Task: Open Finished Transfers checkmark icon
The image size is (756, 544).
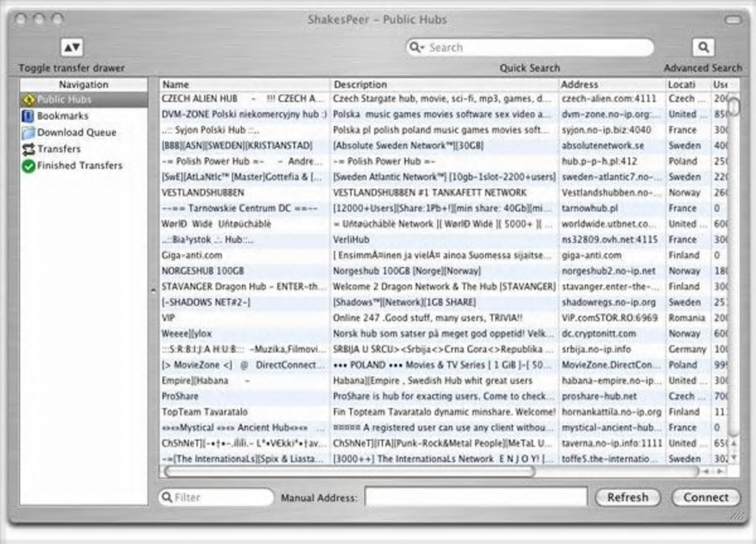Action: (28, 165)
